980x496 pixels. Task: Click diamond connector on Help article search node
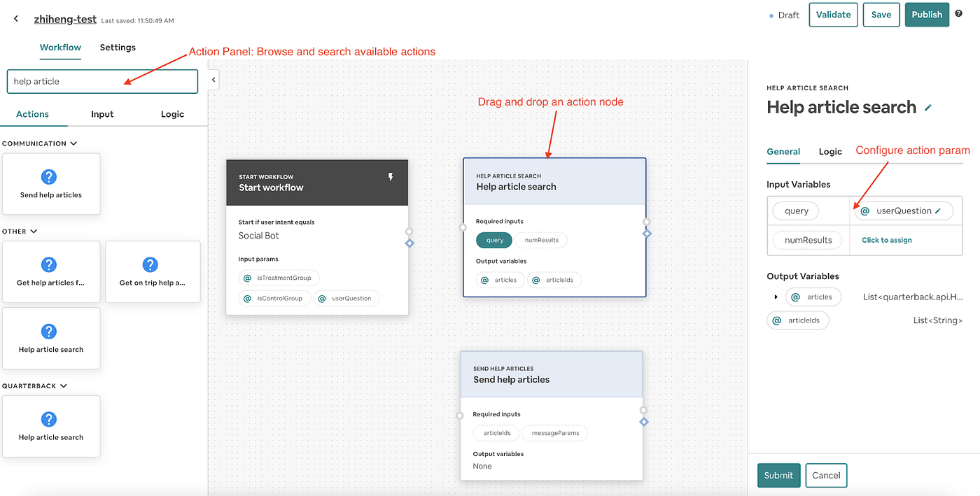tap(647, 234)
